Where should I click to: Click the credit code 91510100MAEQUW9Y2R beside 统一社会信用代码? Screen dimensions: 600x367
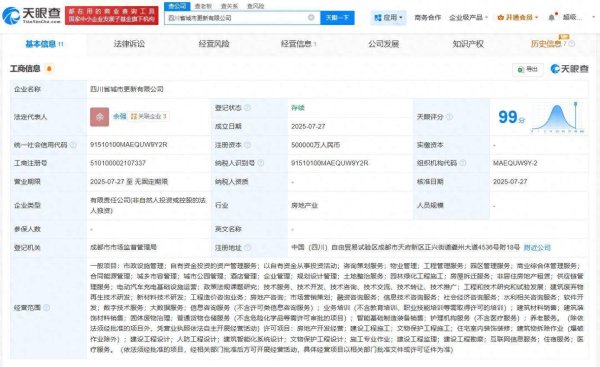[129, 145]
